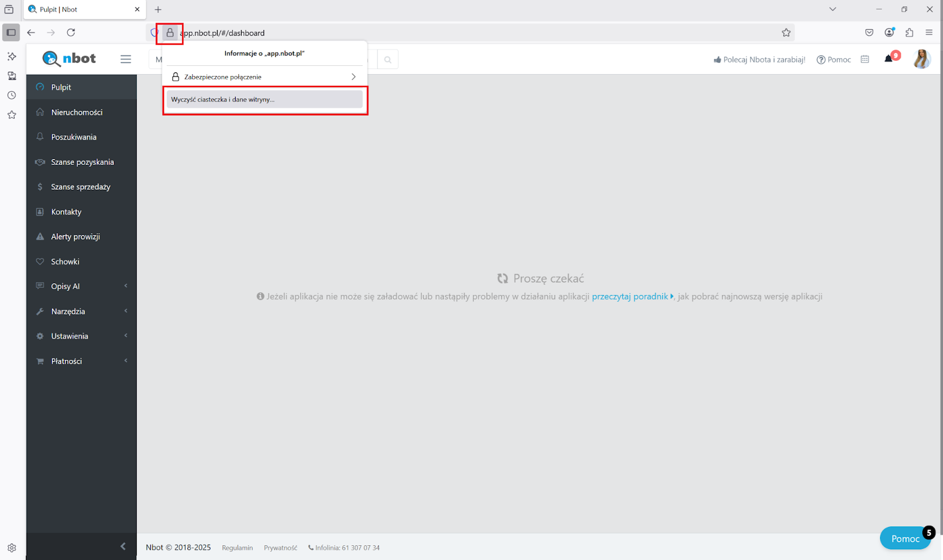Open Poszukiwania in the sidebar
Image resolution: width=943 pixels, height=560 pixels.
pos(81,137)
